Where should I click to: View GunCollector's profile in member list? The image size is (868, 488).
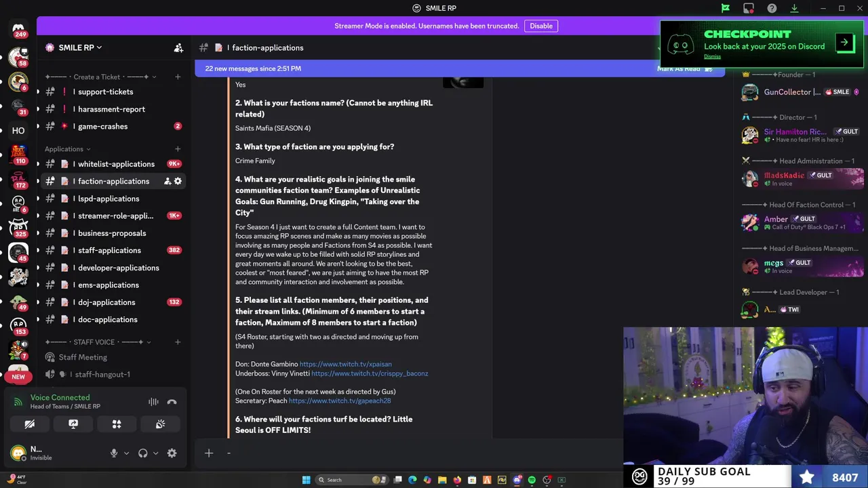pos(802,92)
